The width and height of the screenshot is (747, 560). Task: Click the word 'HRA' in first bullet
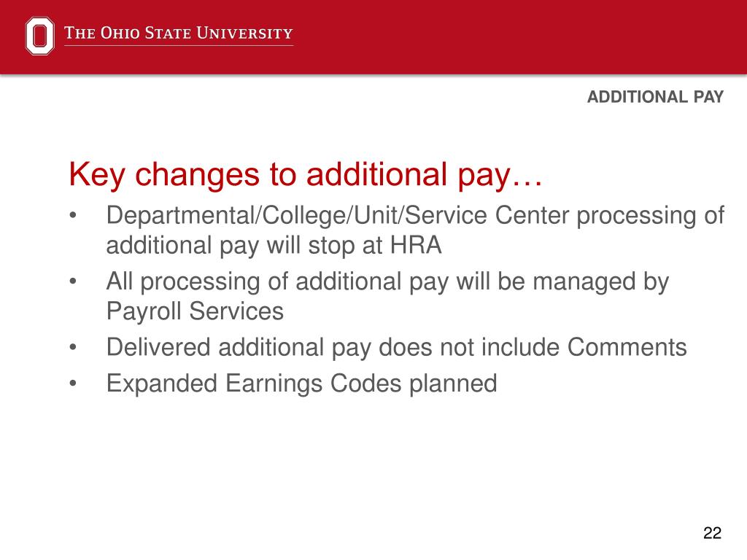click(x=416, y=246)
